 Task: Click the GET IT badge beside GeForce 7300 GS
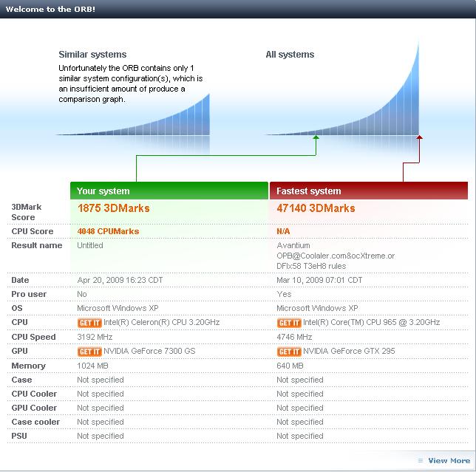coord(89,352)
